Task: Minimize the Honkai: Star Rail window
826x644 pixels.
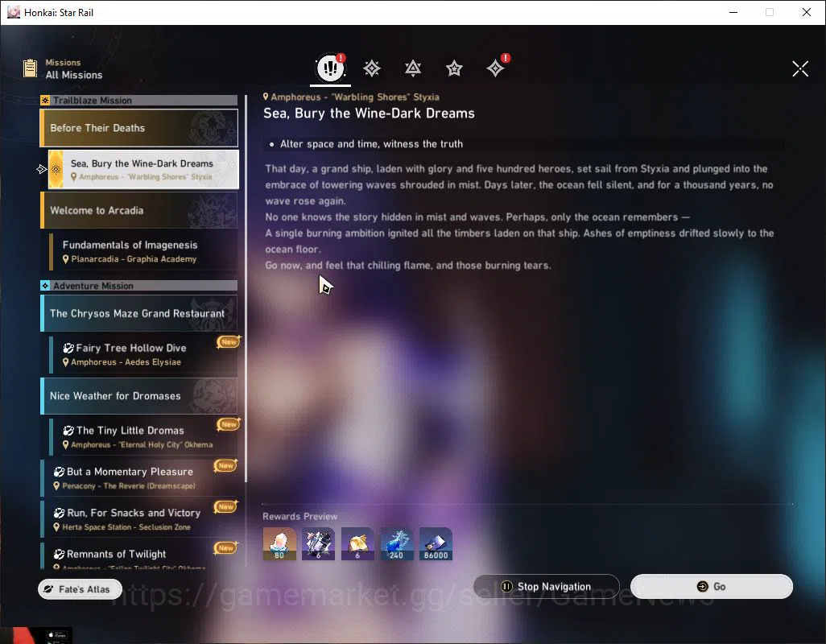Action: point(733,12)
